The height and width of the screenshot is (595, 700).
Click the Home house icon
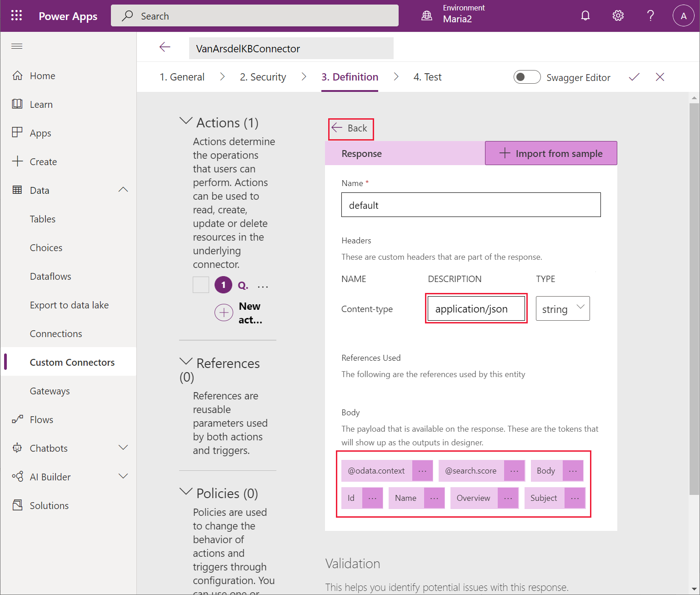(x=17, y=76)
